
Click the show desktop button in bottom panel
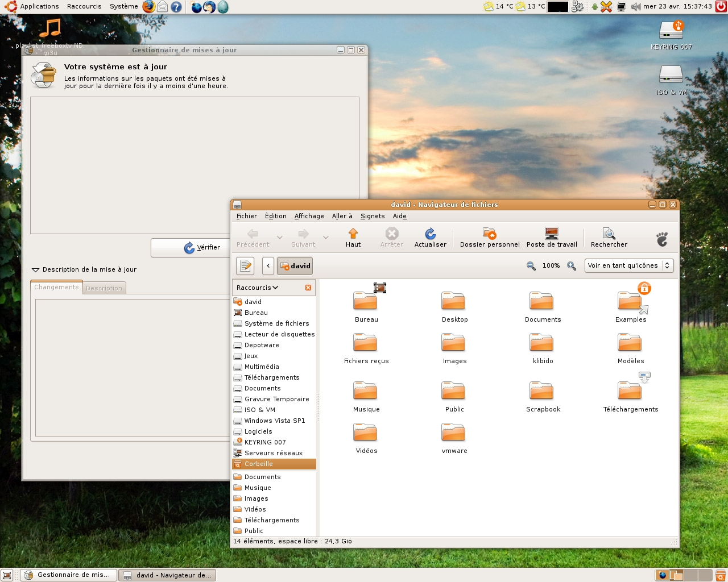tap(7, 575)
